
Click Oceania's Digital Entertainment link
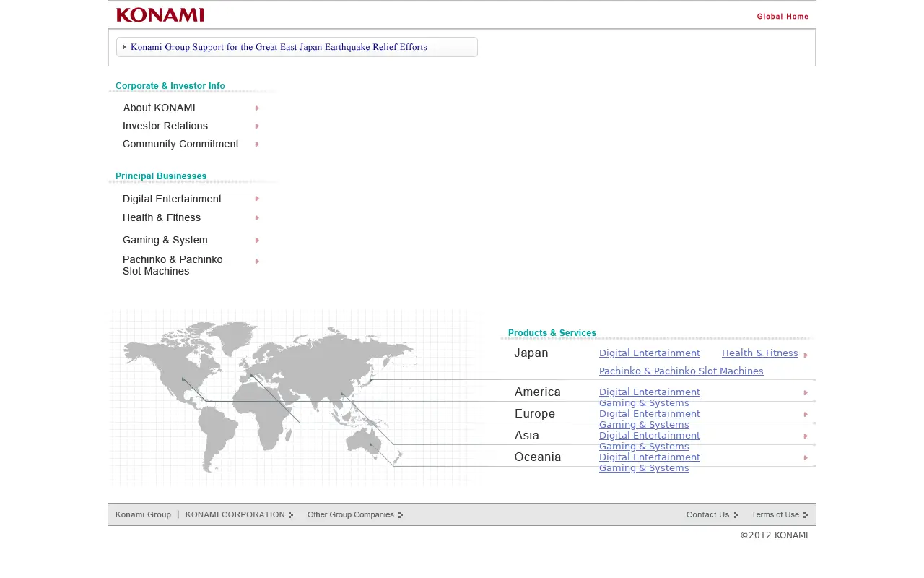tap(650, 457)
